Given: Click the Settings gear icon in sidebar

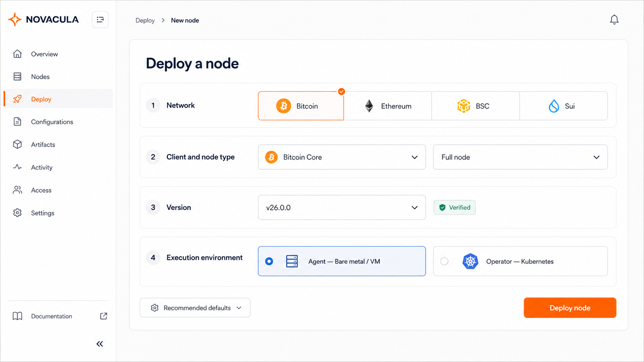Looking at the screenshot, I should point(17,213).
